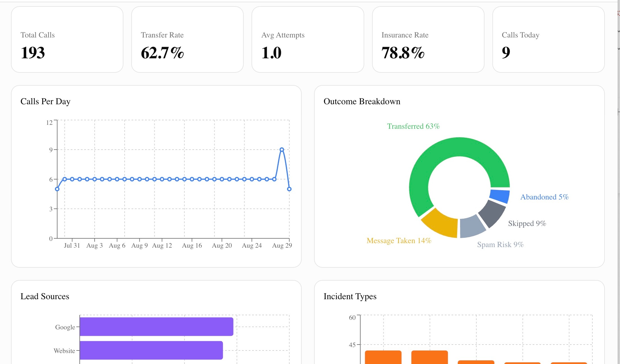This screenshot has height=364, width=620.
Task: Click the Google axis label in Lead Sources
Action: (x=65, y=327)
